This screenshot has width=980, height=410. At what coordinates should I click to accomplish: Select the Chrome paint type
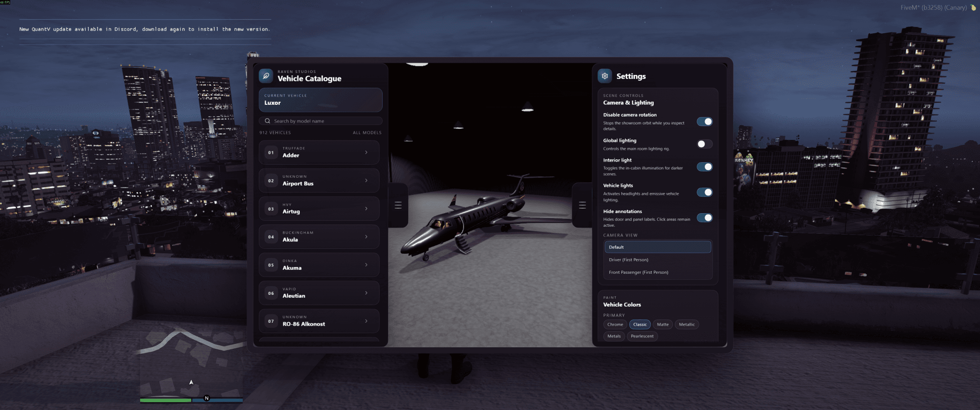pyautogui.click(x=615, y=324)
